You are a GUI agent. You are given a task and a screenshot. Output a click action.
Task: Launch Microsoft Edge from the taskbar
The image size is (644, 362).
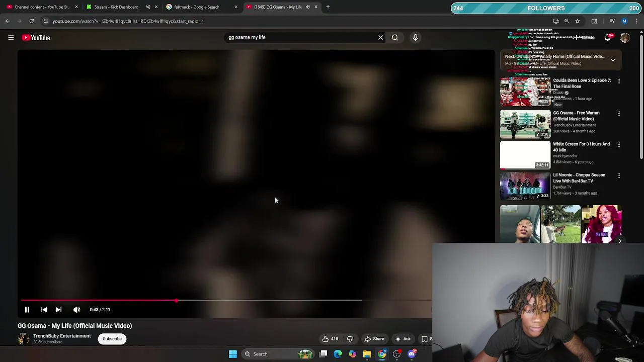coord(338,354)
